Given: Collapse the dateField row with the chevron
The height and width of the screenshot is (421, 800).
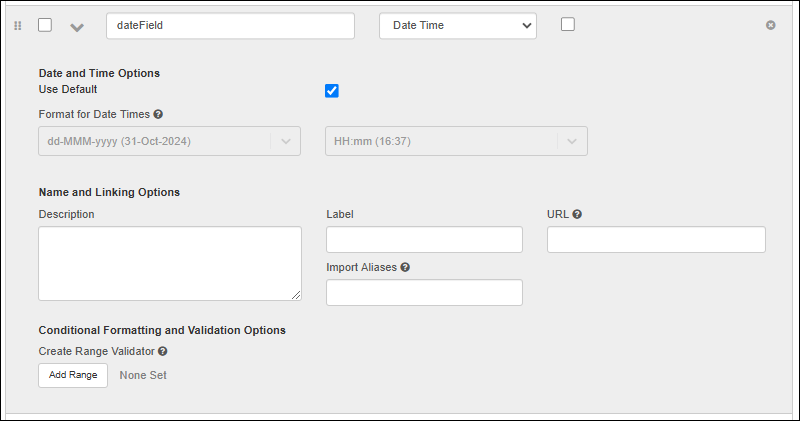Looking at the screenshot, I should click(x=77, y=27).
